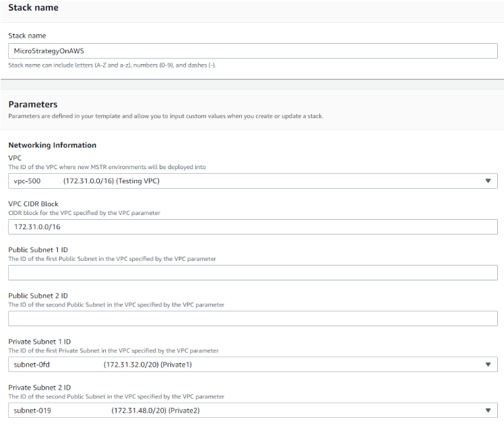Click the Private Subnet 2 dropdown arrow

click(x=488, y=410)
